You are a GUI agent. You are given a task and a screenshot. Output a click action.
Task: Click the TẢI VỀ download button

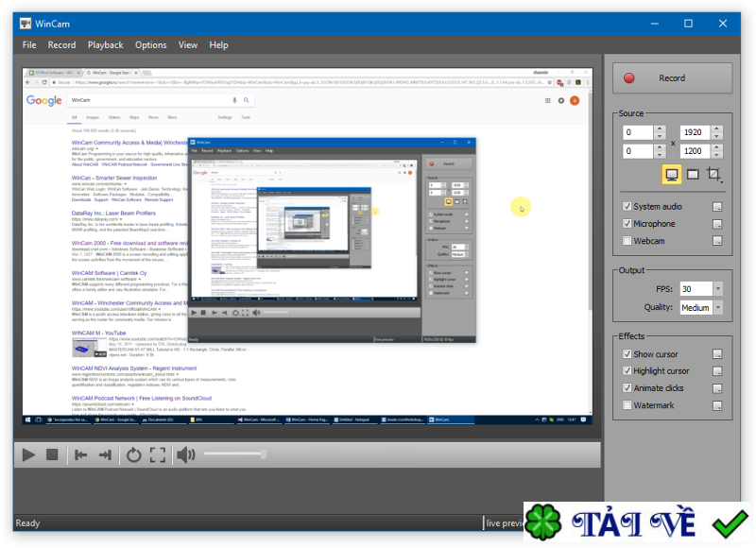636,522
